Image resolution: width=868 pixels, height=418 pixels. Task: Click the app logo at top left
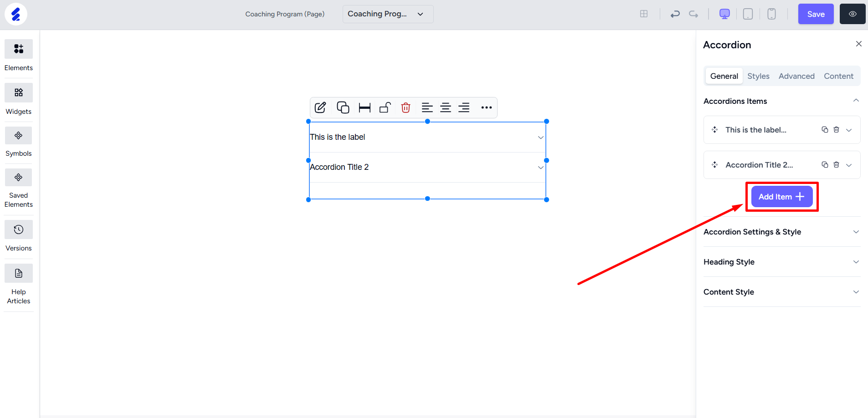pos(16,14)
